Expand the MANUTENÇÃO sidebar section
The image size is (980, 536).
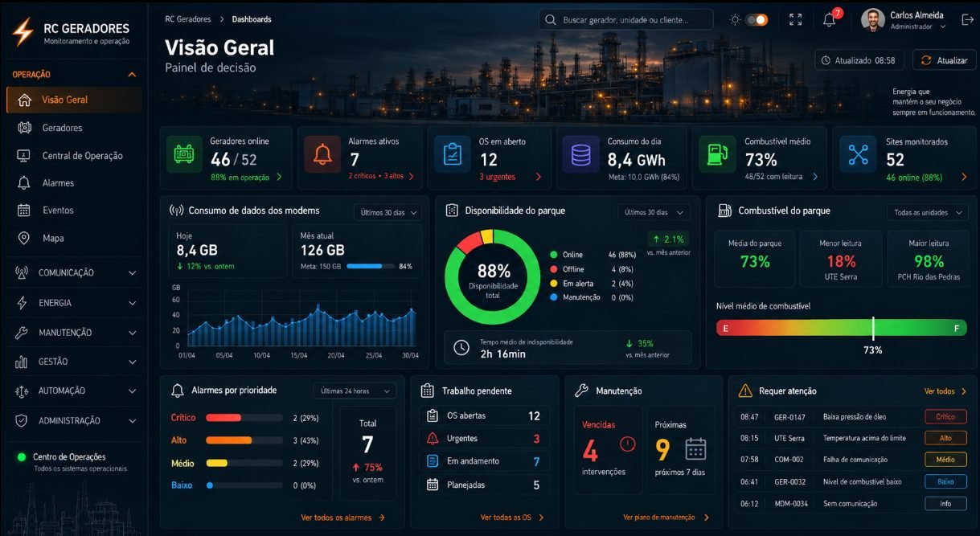76,333
